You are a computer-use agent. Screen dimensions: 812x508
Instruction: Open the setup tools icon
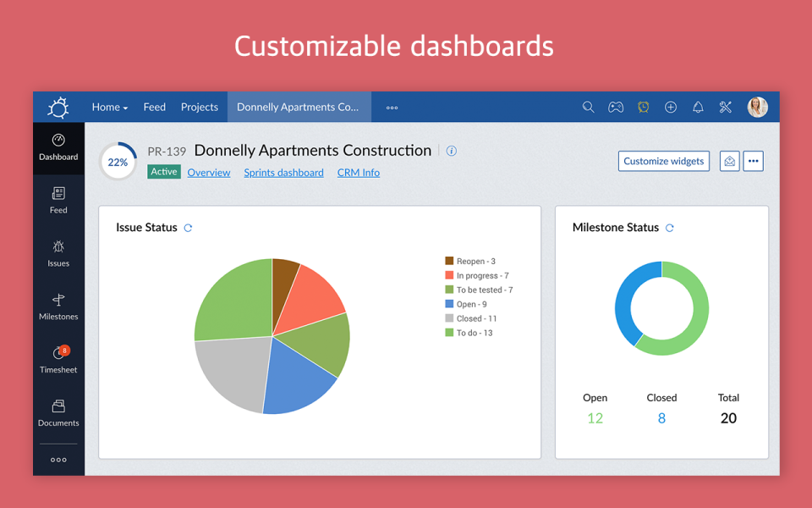pyautogui.click(x=725, y=107)
